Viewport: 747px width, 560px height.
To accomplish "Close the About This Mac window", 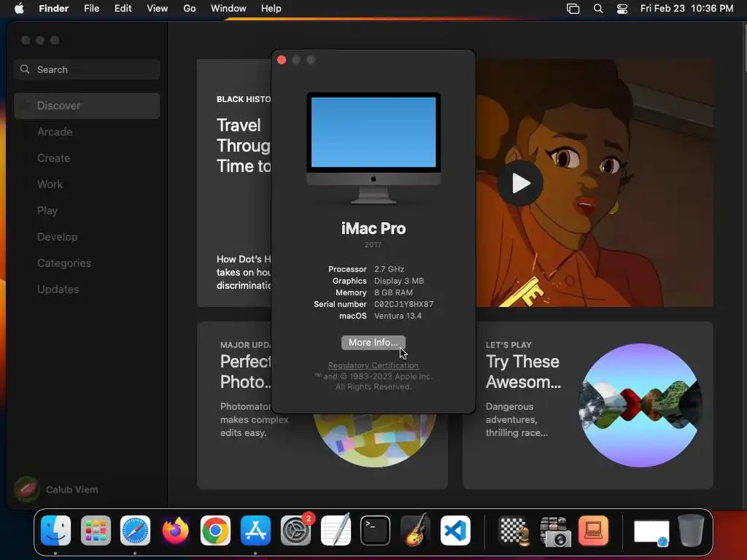I will [x=282, y=60].
